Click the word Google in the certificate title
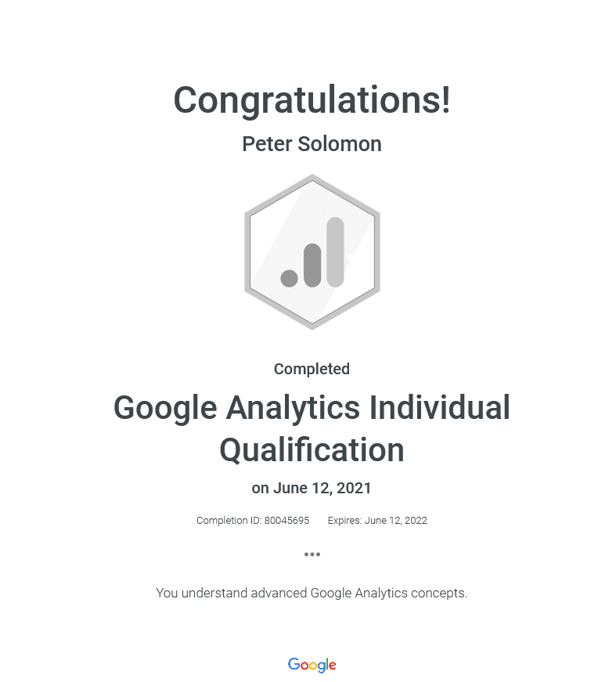 click(x=165, y=408)
